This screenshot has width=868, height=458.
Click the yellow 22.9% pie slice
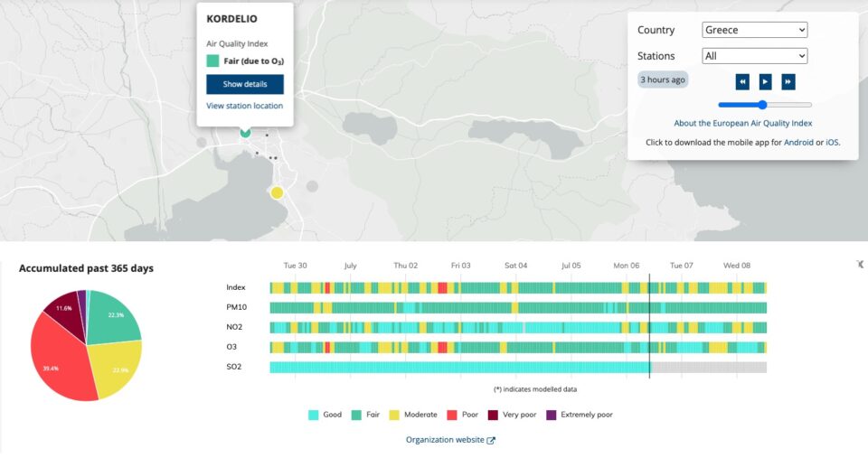coord(117,368)
